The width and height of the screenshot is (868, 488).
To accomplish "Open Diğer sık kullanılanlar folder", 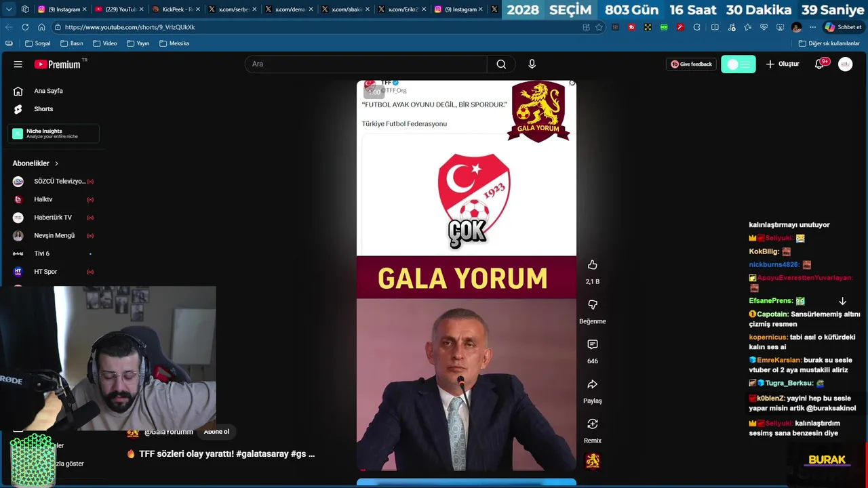I will point(829,43).
